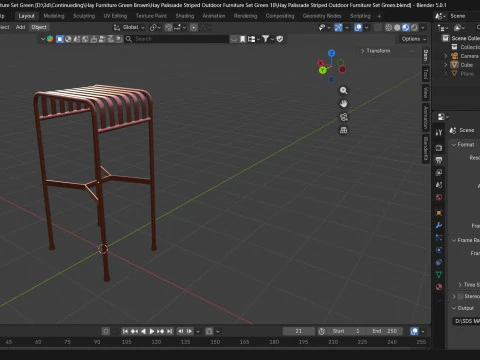Open the World properties tab icon

[x=439, y=197]
